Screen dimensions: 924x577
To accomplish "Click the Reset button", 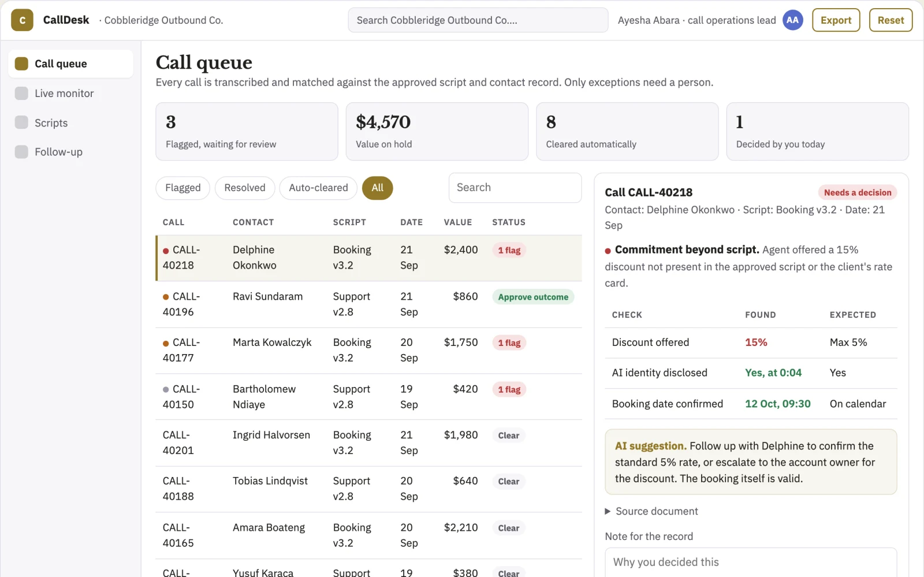I will click(891, 20).
